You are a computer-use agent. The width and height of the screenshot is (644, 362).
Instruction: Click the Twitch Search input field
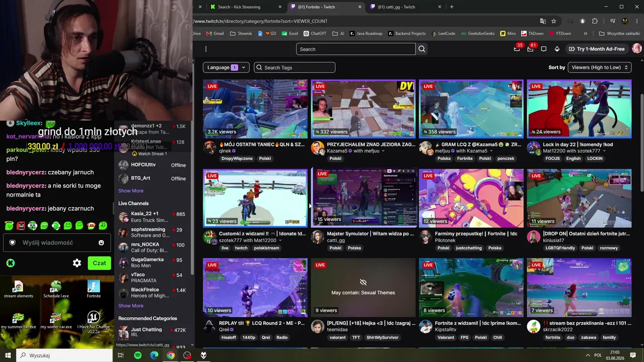[x=356, y=49]
